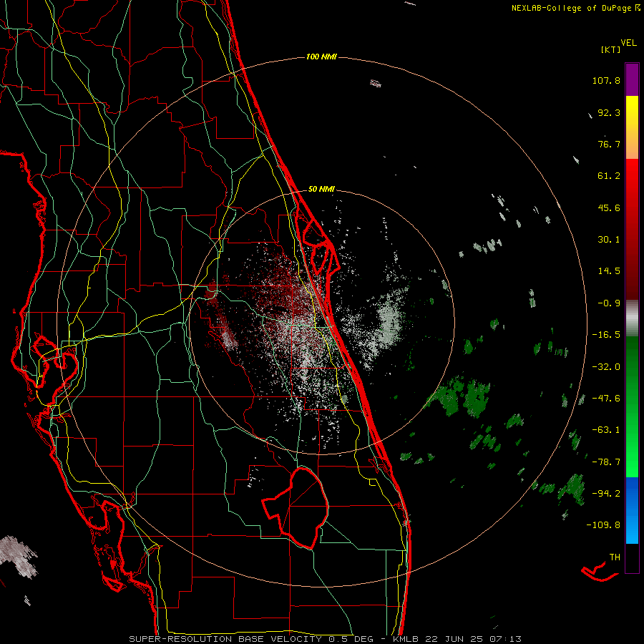Click the red segment of the color bar
The width and height of the screenshot is (644, 644).
(632, 229)
